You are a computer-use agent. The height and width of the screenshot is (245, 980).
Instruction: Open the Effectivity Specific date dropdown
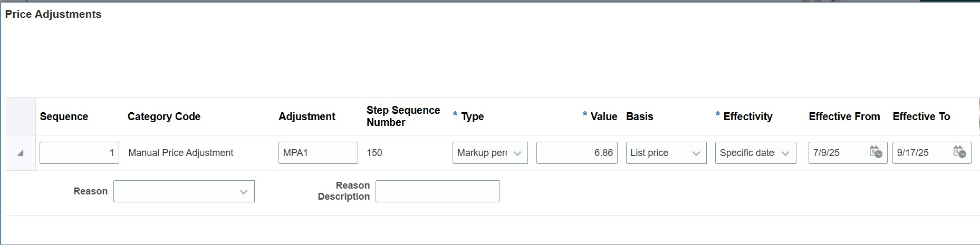755,153
